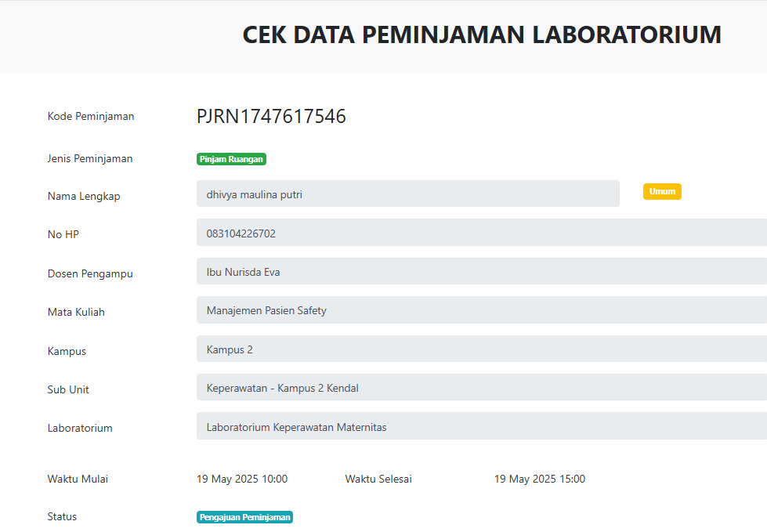Click the Nama Lengkap label
Viewport: 767px width, 532px height.
[x=84, y=196]
